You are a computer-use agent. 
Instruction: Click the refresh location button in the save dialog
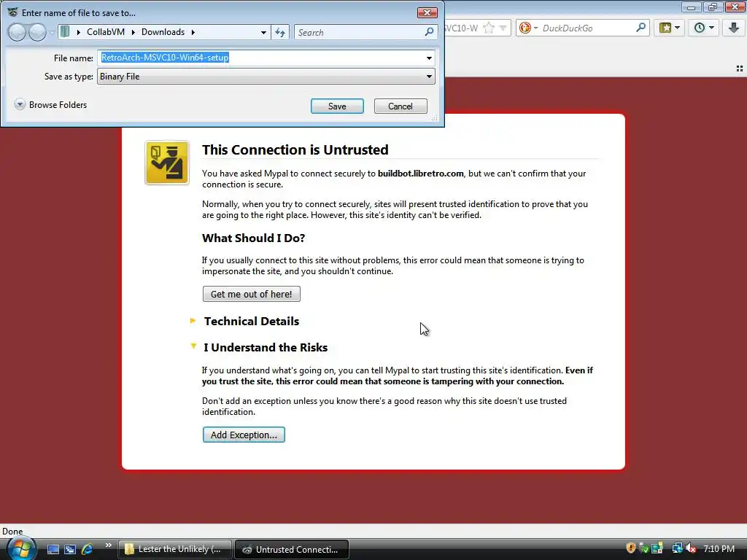tap(280, 32)
